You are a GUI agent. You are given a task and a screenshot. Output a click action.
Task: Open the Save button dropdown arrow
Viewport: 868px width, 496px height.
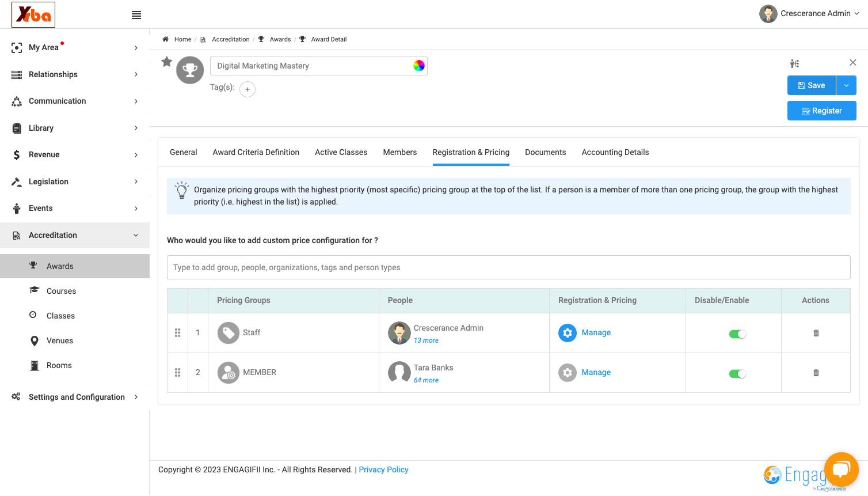[846, 85]
